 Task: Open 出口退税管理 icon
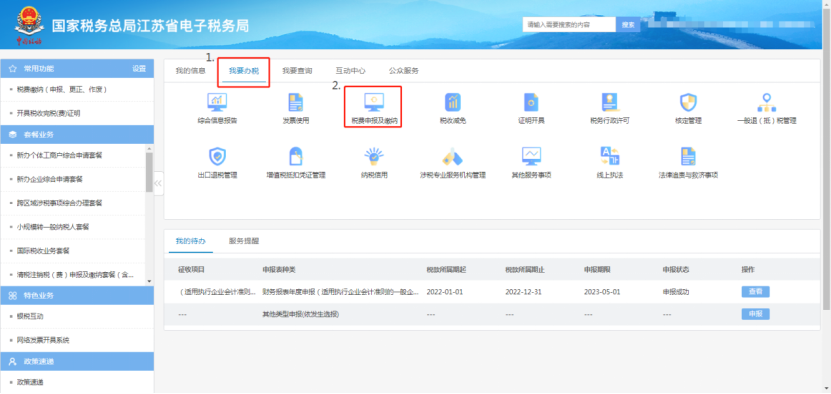coord(217,156)
